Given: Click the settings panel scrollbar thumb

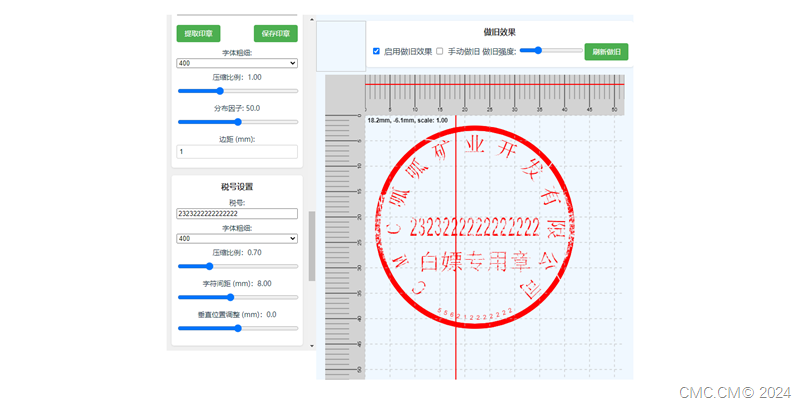Looking at the screenshot, I should (x=312, y=246).
